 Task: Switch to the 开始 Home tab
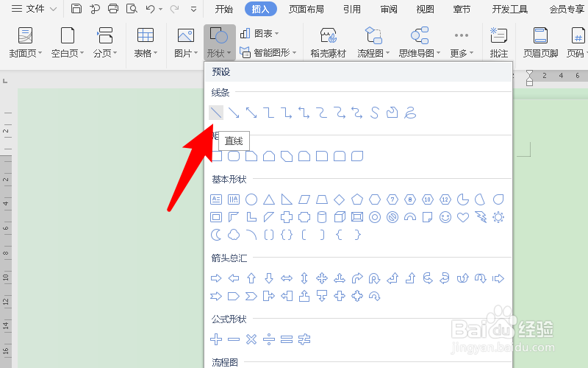pos(224,9)
